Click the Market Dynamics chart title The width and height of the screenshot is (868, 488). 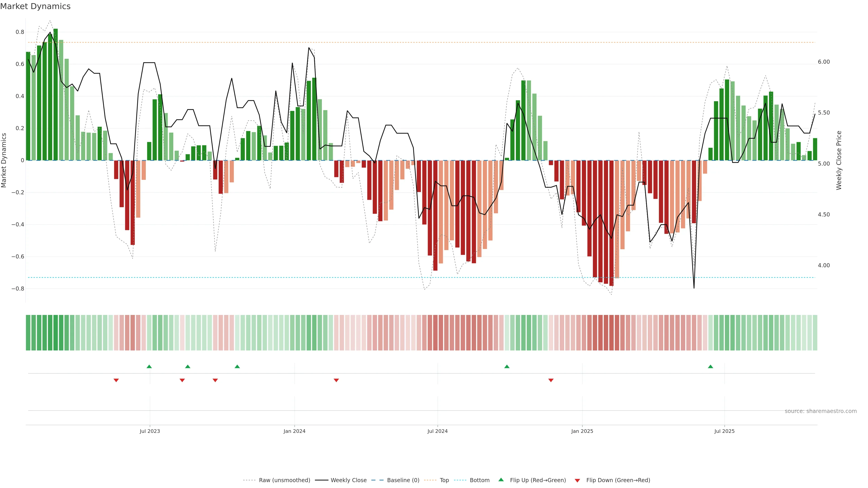coord(35,6)
